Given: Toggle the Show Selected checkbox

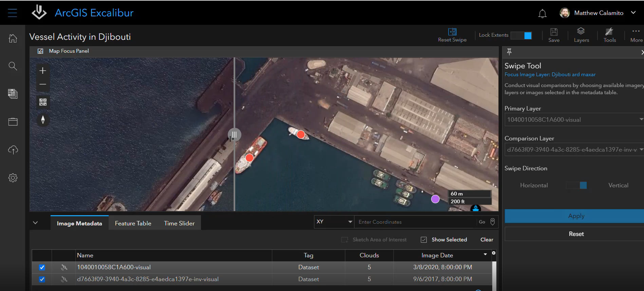Looking at the screenshot, I should [x=424, y=240].
